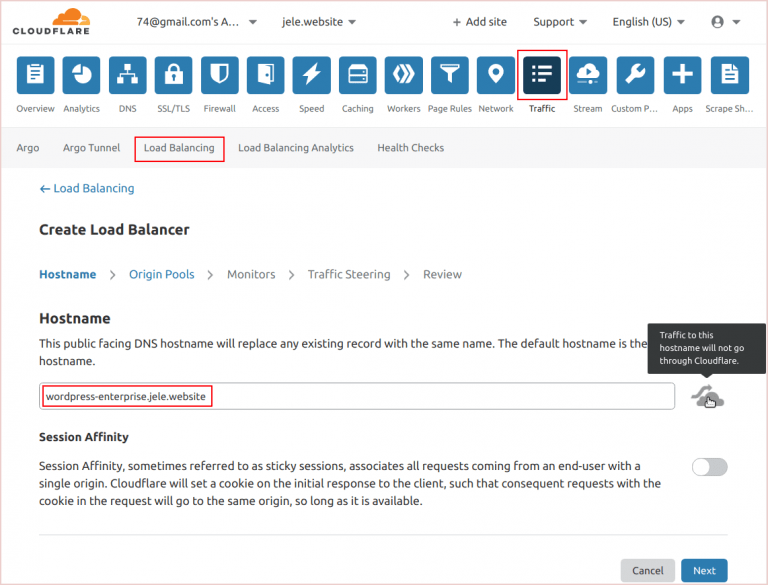Image resolution: width=768 pixels, height=585 pixels.
Task: Select the Load Balancing tab
Action: [179, 148]
